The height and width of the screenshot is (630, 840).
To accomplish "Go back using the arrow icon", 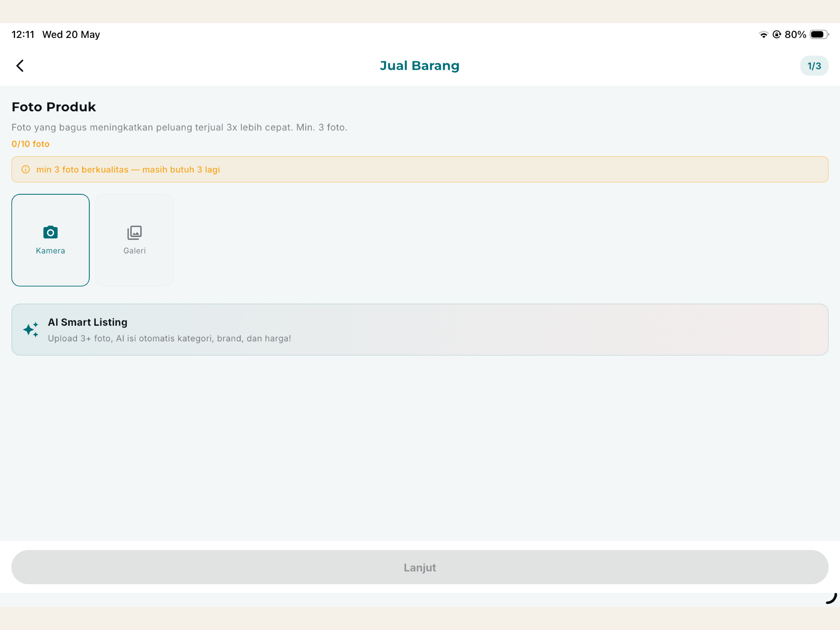I will [x=20, y=66].
